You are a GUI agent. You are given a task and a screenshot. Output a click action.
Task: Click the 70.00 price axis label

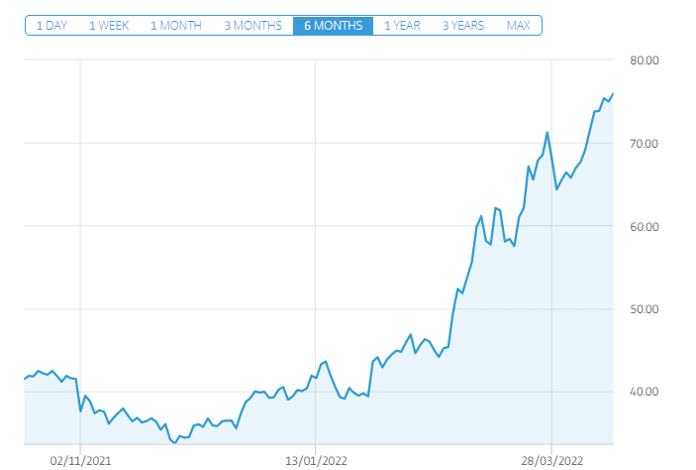tap(645, 144)
